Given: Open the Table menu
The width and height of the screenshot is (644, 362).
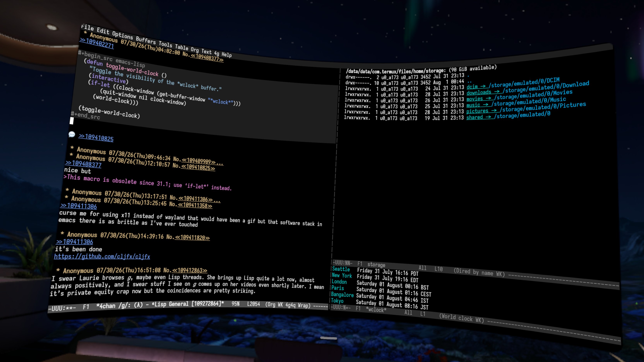Looking at the screenshot, I should (182, 47).
